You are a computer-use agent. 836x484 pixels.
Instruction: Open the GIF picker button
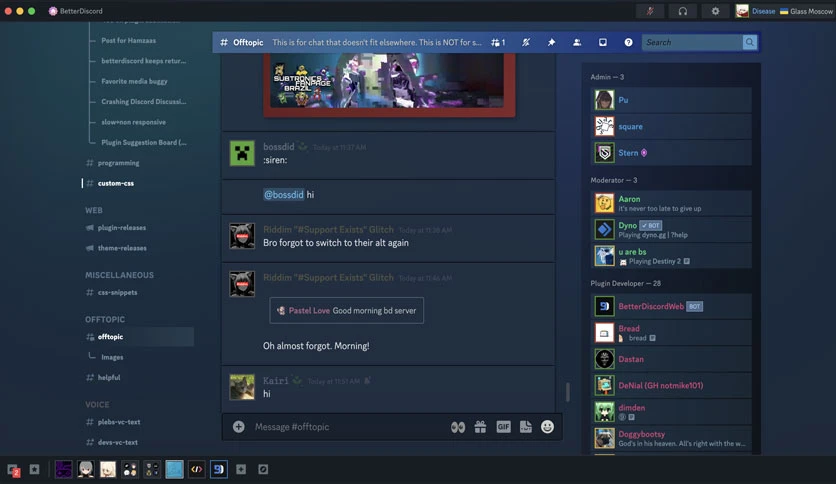point(503,427)
